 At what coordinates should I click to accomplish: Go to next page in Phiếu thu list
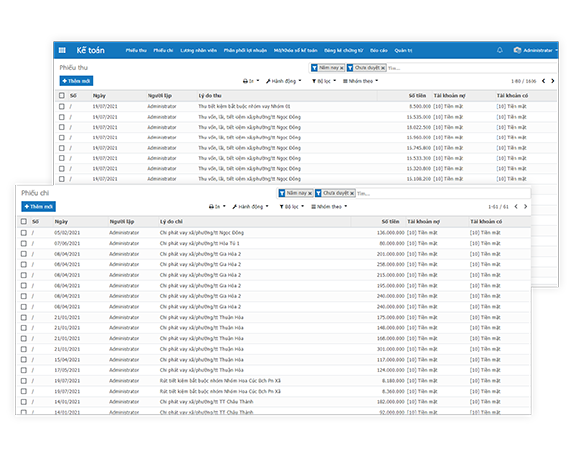click(553, 81)
